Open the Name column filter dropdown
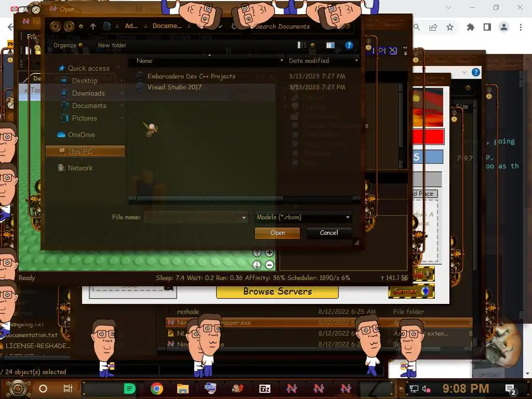The height and width of the screenshot is (399, 532). click(x=281, y=61)
